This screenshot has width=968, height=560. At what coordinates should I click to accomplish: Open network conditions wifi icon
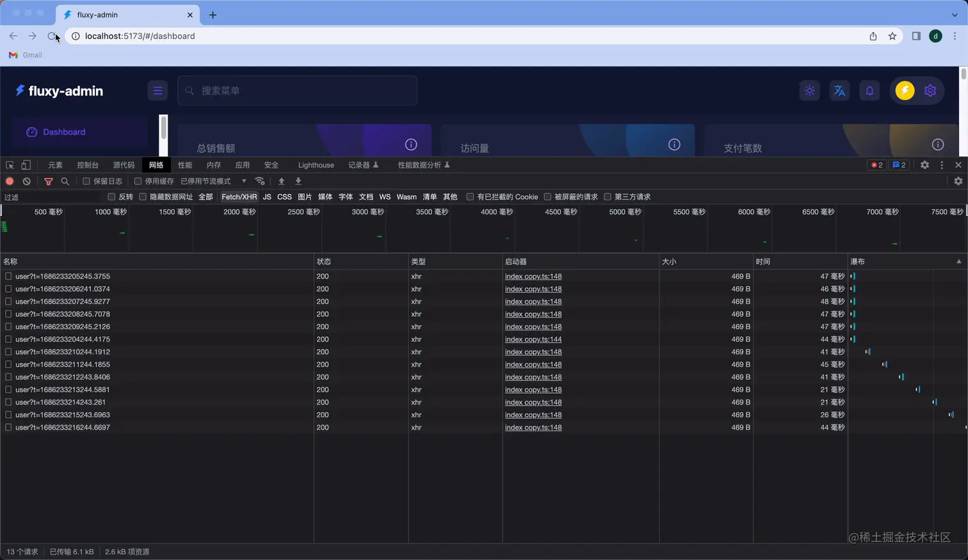(260, 181)
